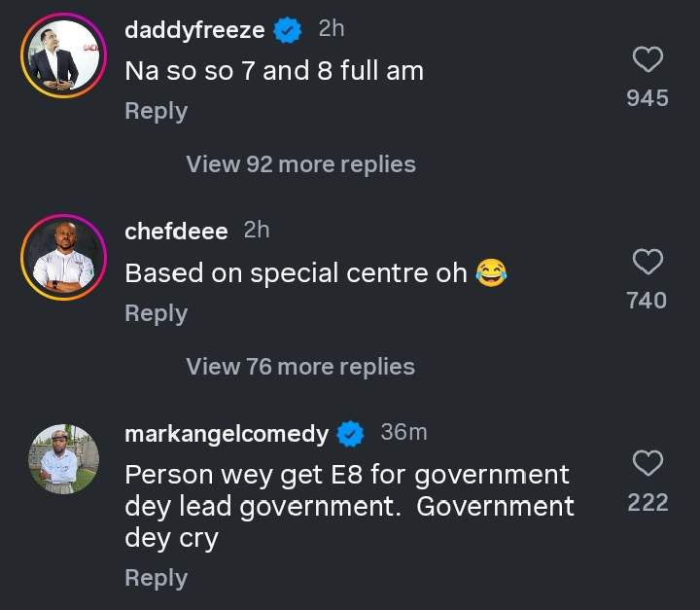View the 945 likes on daddyfreeze's comment
The height and width of the screenshot is (610, 700).
tap(647, 97)
